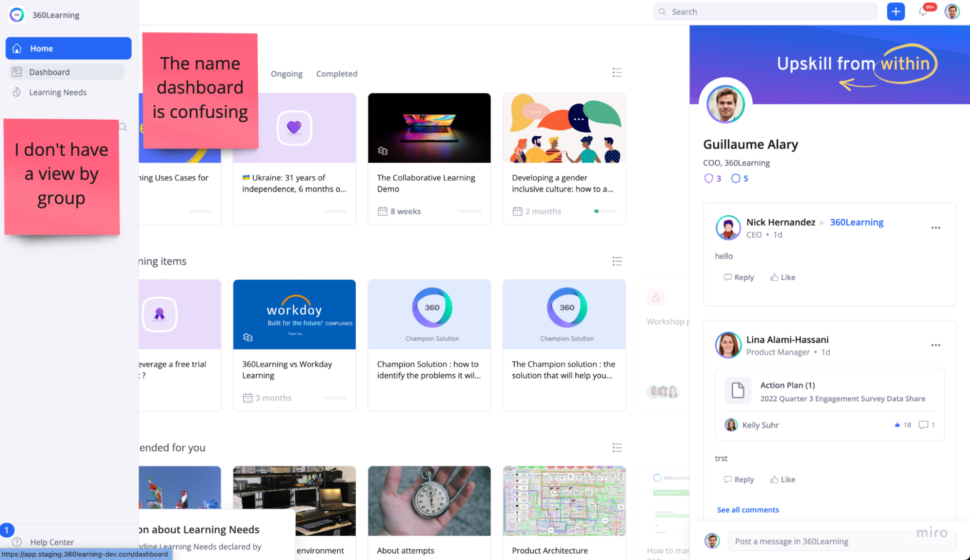Viewport: 970px width, 560px height.
Task: Click the Action Plan document icon
Action: 738,391
